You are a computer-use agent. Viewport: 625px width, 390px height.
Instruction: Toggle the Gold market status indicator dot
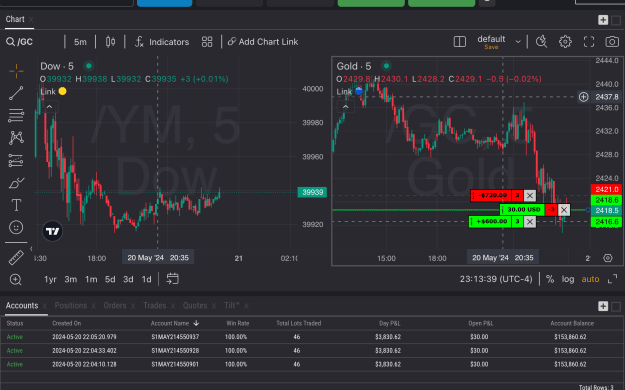[386, 66]
